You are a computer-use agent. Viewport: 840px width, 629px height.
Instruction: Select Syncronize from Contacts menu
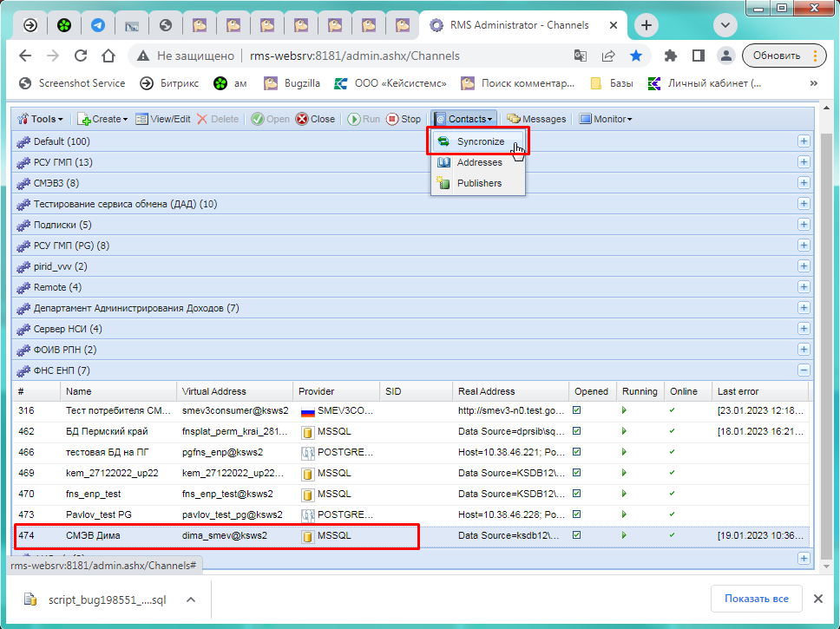(478, 141)
